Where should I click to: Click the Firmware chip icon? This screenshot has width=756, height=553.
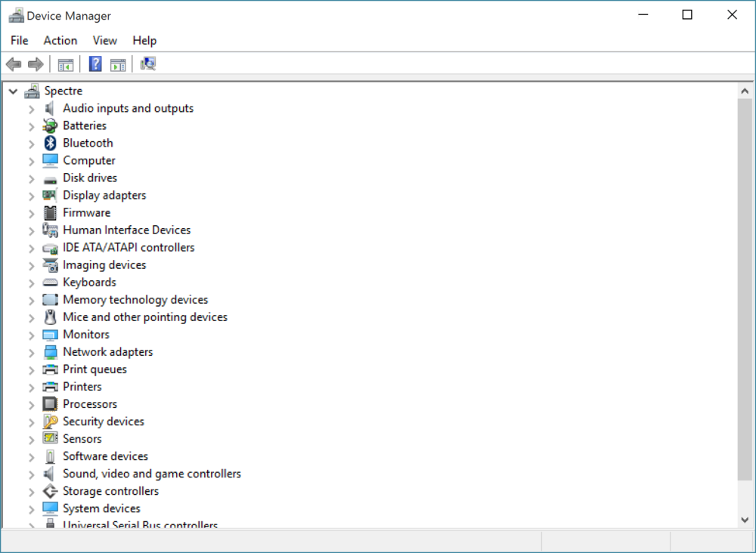pos(50,212)
